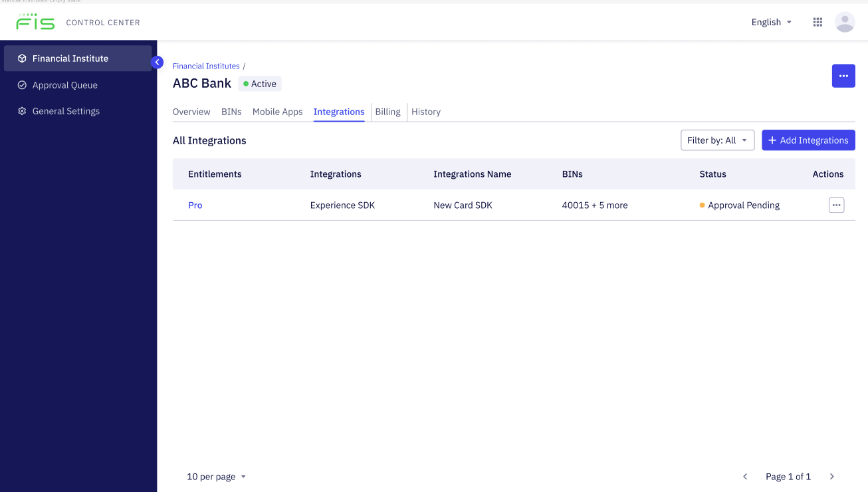Open the 10 per page selector
Viewport: 868px width, 492px height.
(x=216, y=476)
